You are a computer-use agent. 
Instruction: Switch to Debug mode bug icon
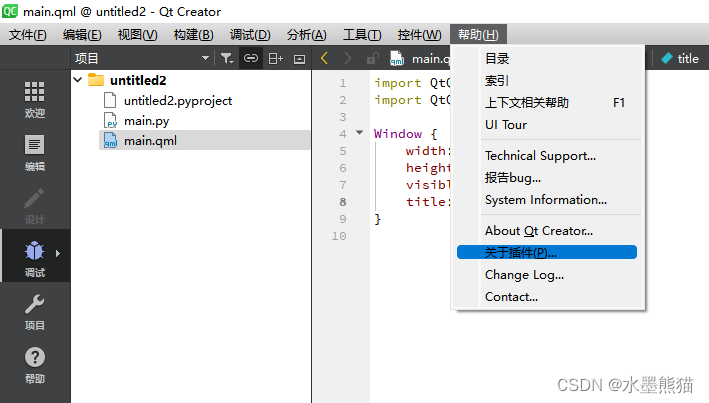34,251
